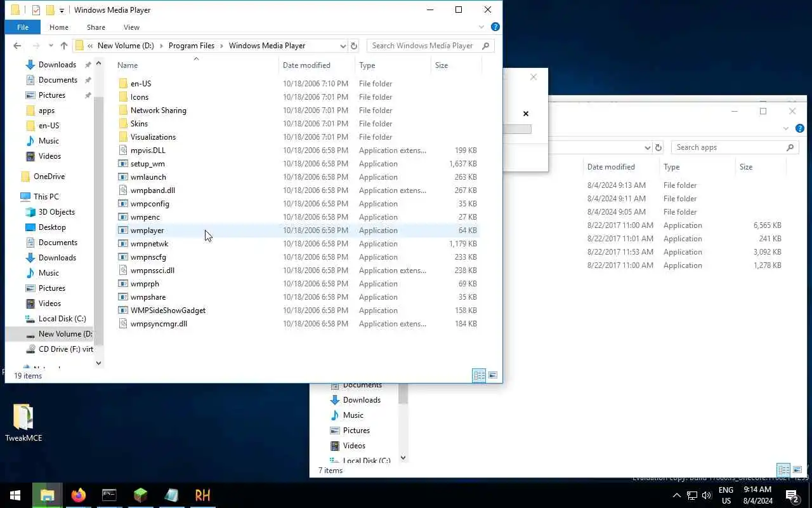Click the Up one level arrow
The image size is (812, 508).
63,46
